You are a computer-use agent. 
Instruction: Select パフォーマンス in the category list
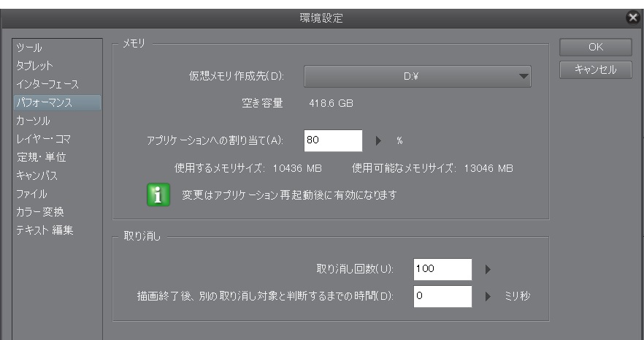click(x=47, y=102)
